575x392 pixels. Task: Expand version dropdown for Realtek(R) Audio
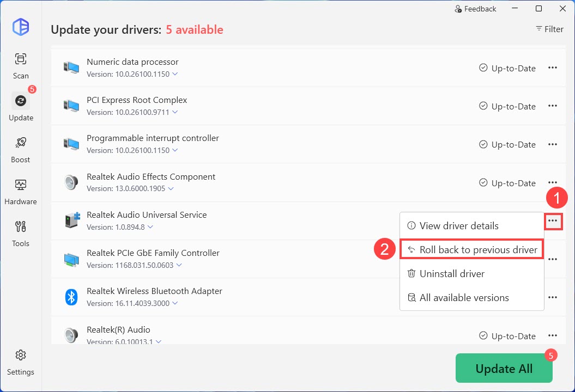pyautogui.click(x=159, y=341)
